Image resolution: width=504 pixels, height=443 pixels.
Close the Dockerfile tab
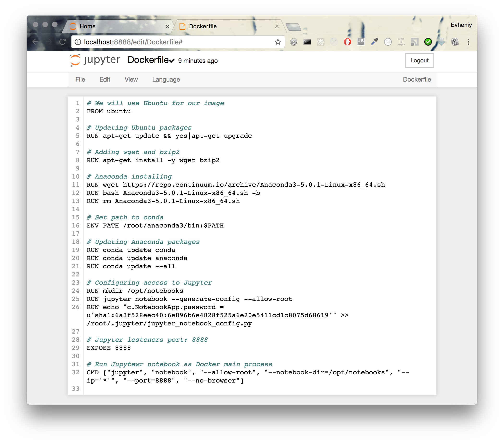click(277, 26)
